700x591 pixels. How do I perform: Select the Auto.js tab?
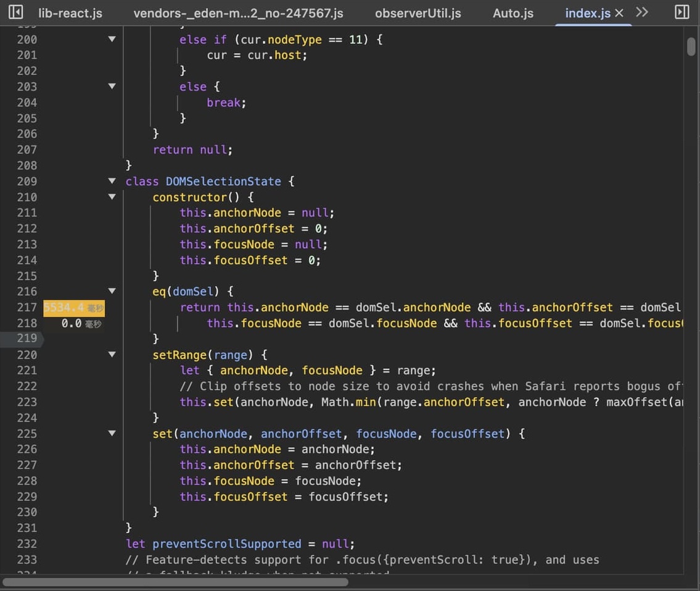pos(513,13)
